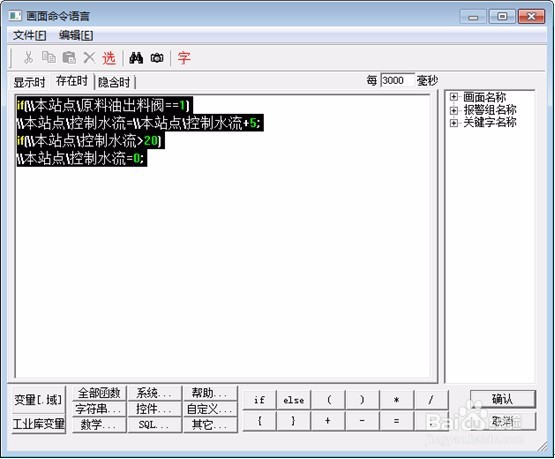Click the Cut scissors icon
555x459 pixels.
click(x=29, y=57)
